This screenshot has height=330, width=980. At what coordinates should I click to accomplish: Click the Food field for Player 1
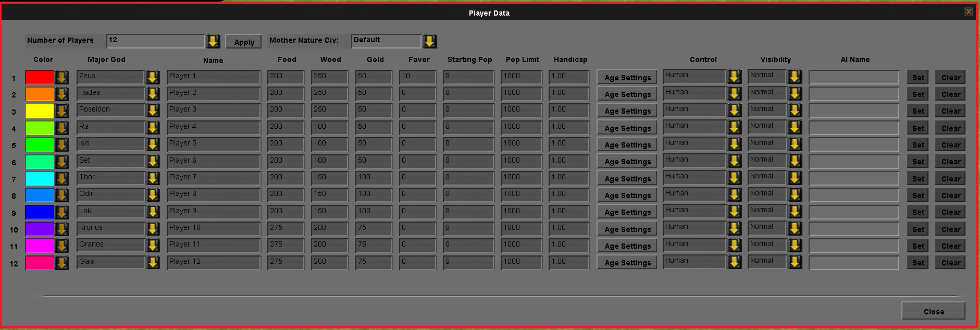coord(286,77)
